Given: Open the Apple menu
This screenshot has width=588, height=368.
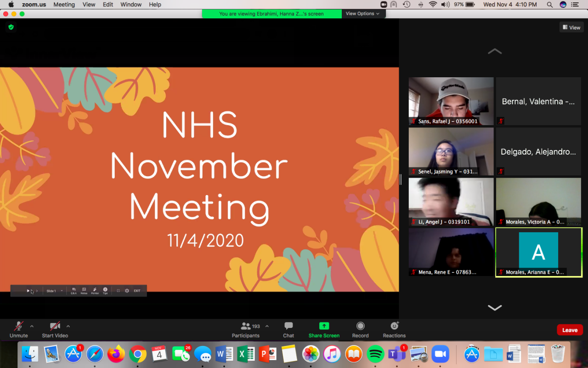Looking at the screenshot, I should click(x=11, y=5).
